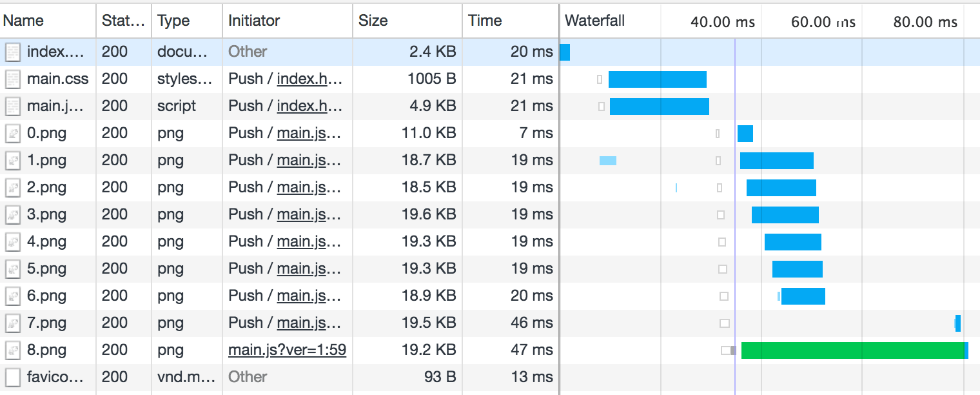Click the 3.png image file icon

click(x=13, y=214)
